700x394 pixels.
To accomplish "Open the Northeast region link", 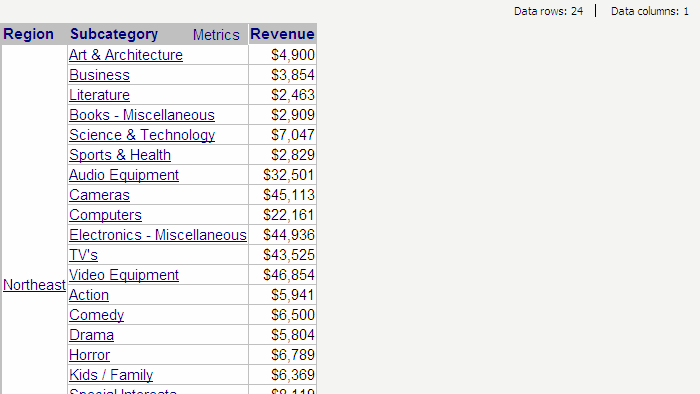I will pyautogui.click(x=34, y=285).
